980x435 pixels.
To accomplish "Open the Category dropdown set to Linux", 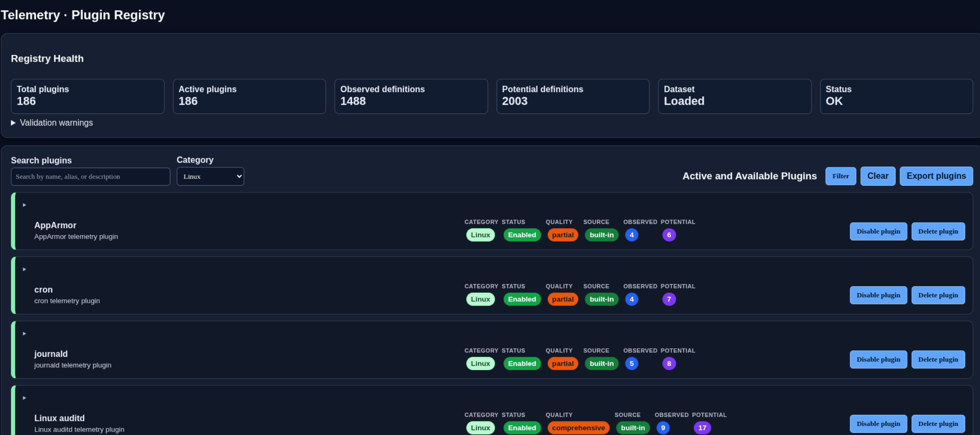I will pos(210,176).
